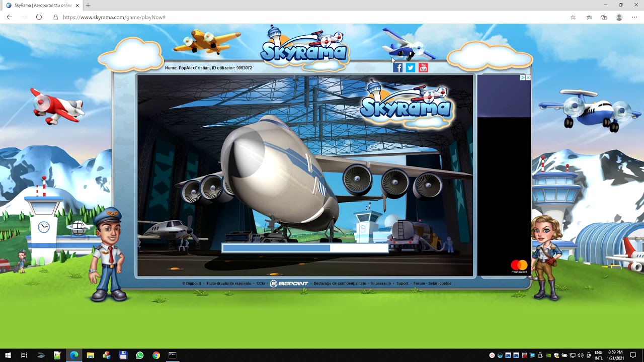Close the advertisement with the X icon
Viewport: 644px width, 362px height.
coord(528,77)
